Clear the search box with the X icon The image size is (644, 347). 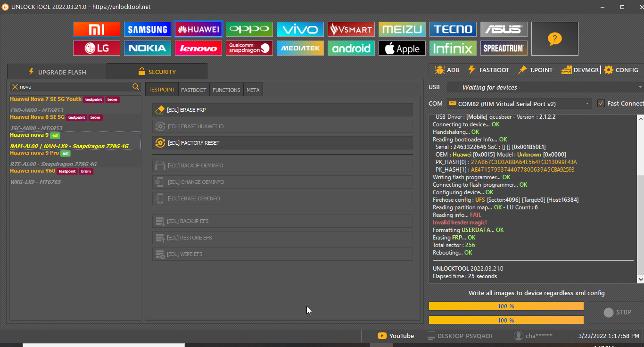(15, 87)
